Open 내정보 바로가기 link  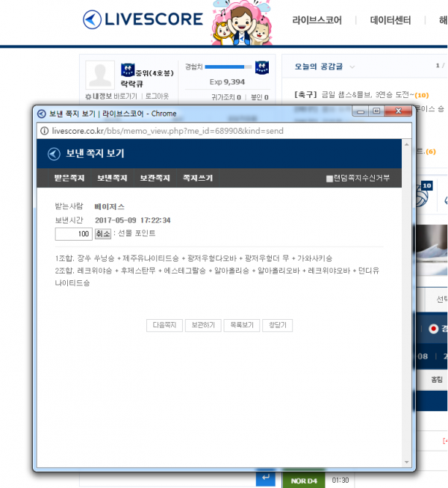tap(115, 96)
